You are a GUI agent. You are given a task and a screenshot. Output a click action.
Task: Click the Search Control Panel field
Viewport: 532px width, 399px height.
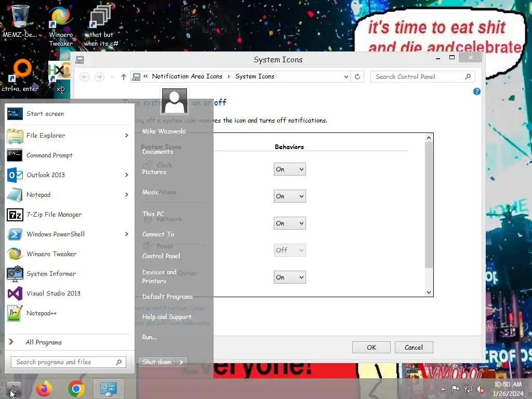(x=423, y=77)
